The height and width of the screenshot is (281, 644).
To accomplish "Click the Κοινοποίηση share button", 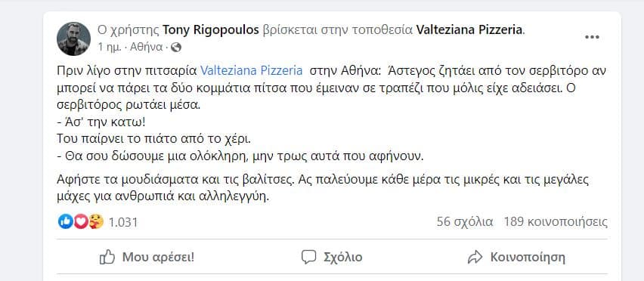I will (x=516, y=258).
